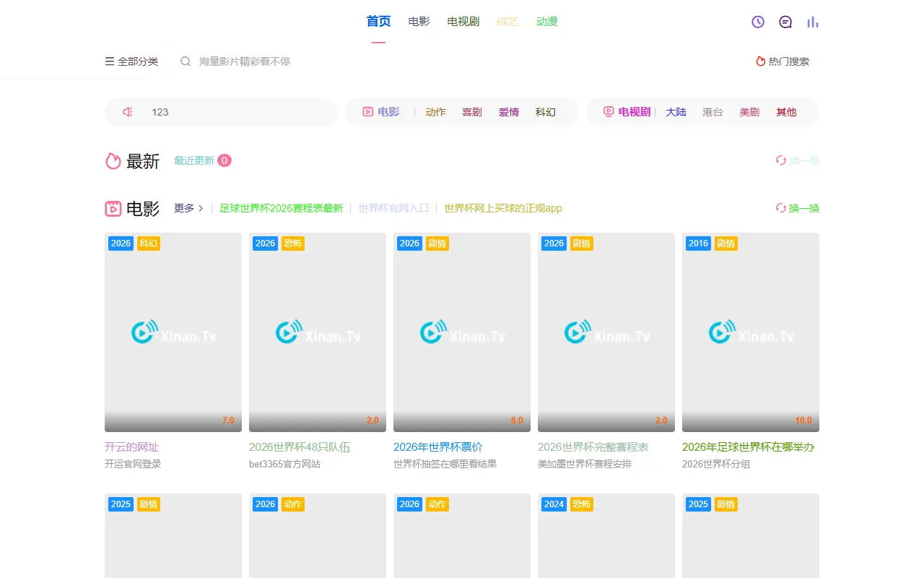Select the 喜剧 movie genre link
The height and width of the screenshot is (578, 924).
pyautogui.click(x=472, y=112)
